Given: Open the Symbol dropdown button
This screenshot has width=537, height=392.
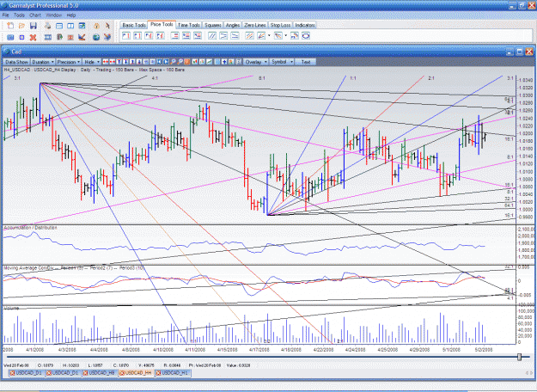Looking at the screenshot, I should pos(282,62).
